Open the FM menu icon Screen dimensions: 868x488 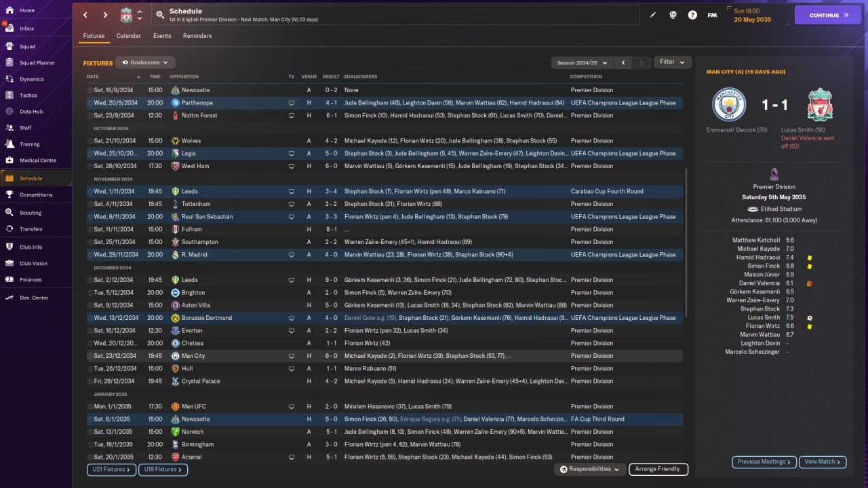tap(712, 15)
